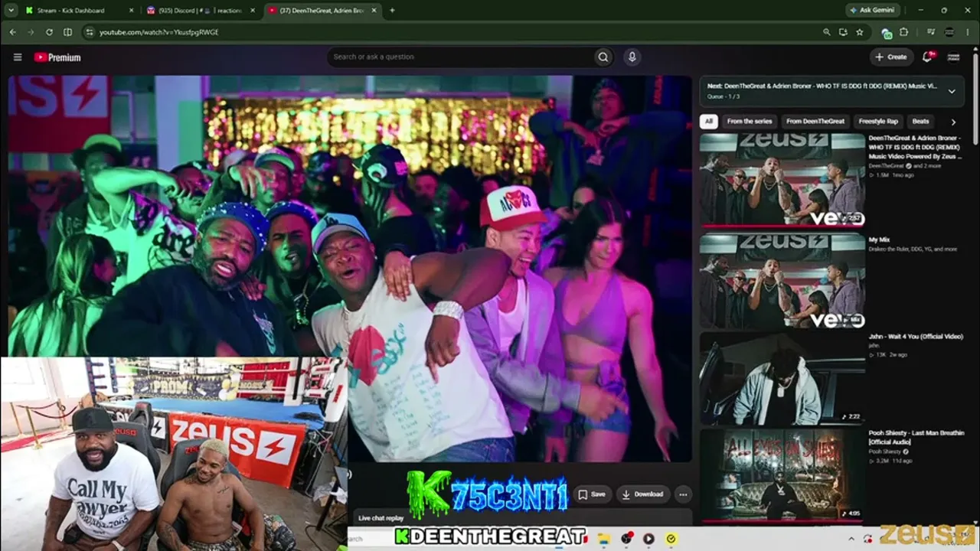Download the video

click(x=642, y=494)
